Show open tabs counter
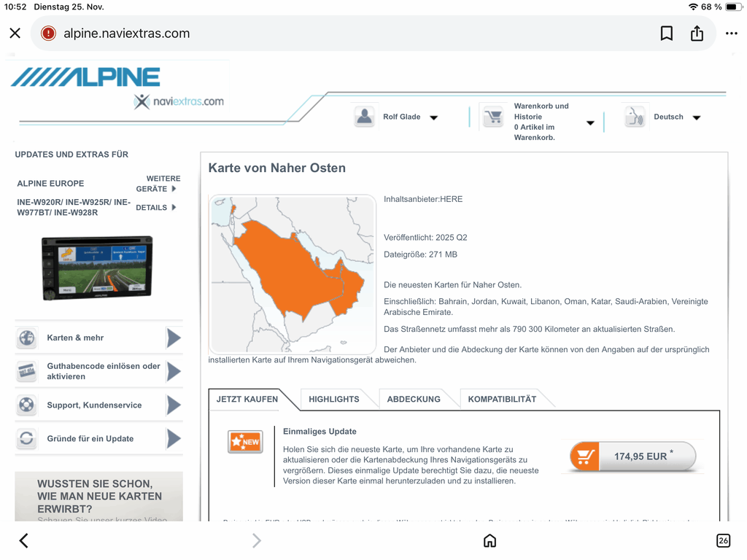747x560 pixels. coord(723,540)
